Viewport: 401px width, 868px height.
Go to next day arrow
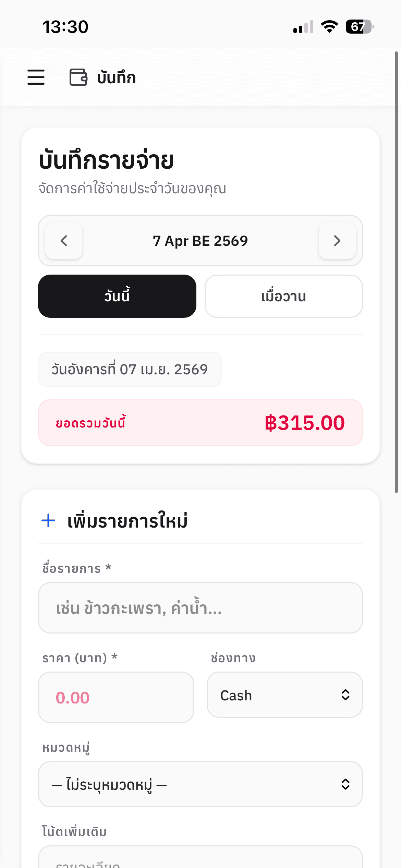[337, 241]
